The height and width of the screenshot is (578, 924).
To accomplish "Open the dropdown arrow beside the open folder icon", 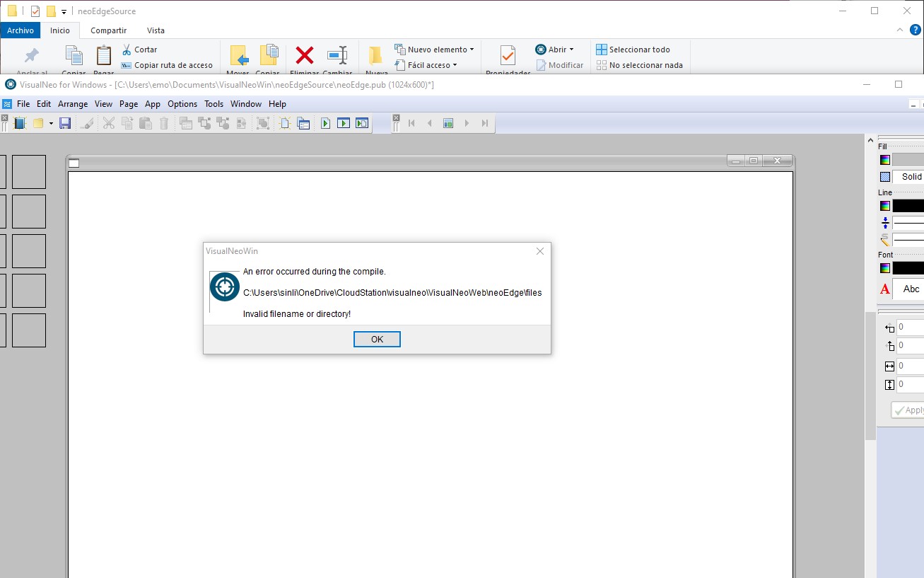I will click(x=51, y=123).
